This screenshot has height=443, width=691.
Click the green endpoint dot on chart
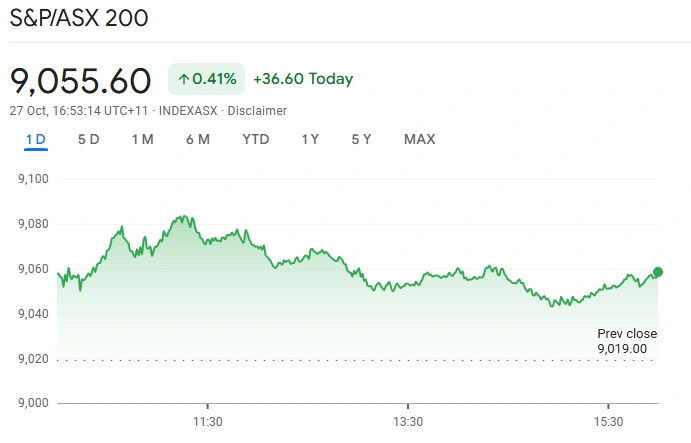[x=658, y=272]
